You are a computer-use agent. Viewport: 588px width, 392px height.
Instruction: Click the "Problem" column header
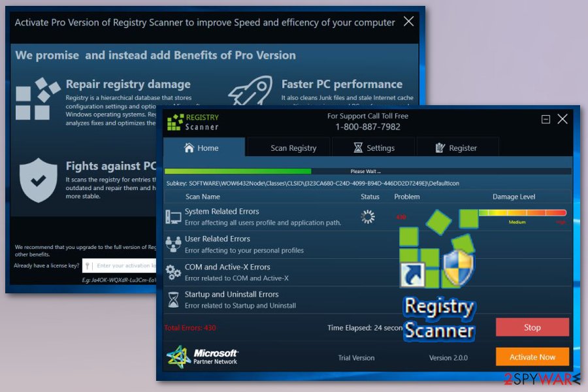407,197
